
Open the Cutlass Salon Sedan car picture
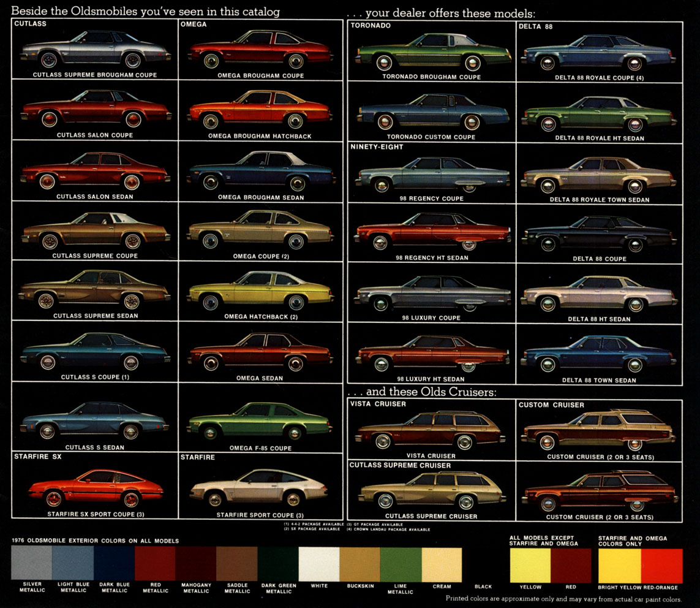point(95,170)
